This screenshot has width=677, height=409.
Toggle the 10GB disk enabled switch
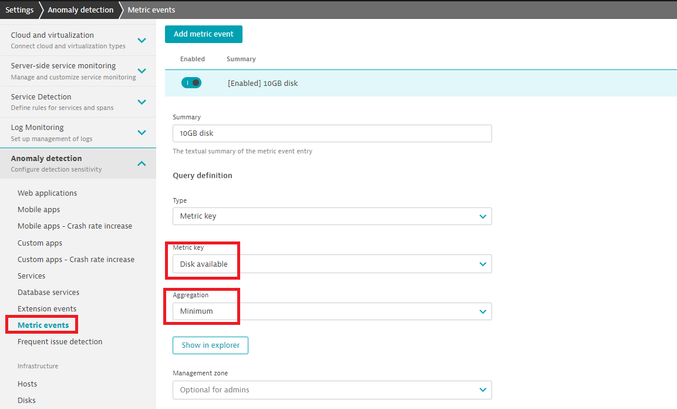(x=191, y=83)
